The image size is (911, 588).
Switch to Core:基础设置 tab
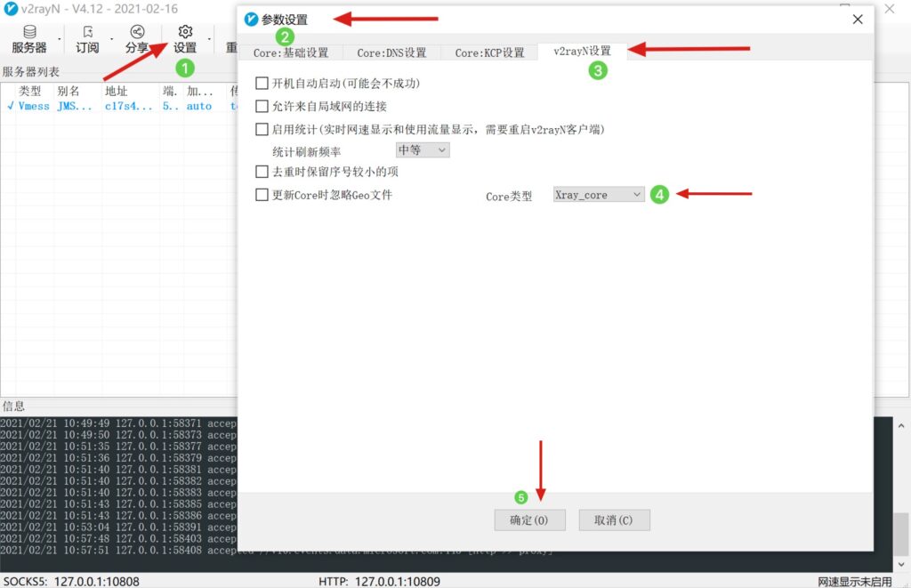[x=290, y=52]
